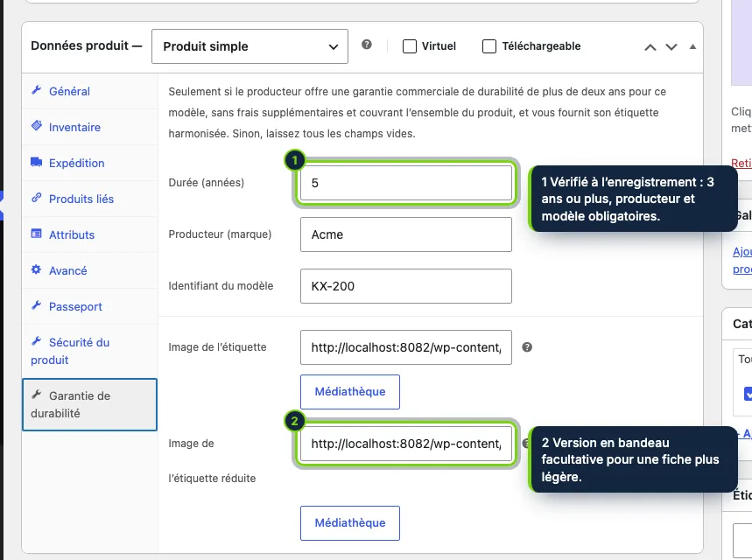752x560 pixels.
Task: Click the "Durée (années)" label
Action: click(x=207, y=183)
